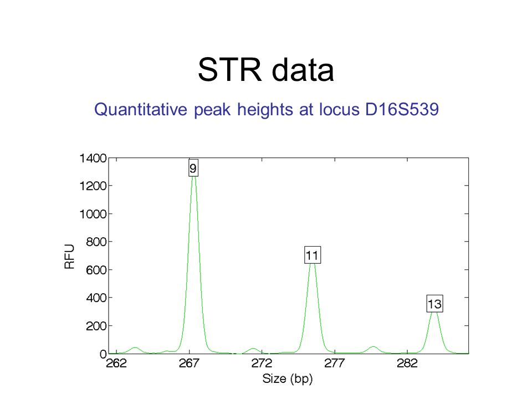The image size is (532, 399).
Task: Click the 282 x-axis tick value
Action: point(407,364)
